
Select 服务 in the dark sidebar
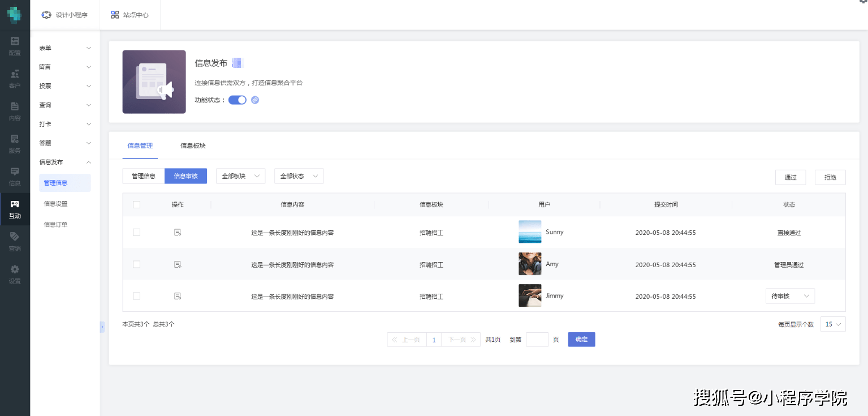point(15,144)
